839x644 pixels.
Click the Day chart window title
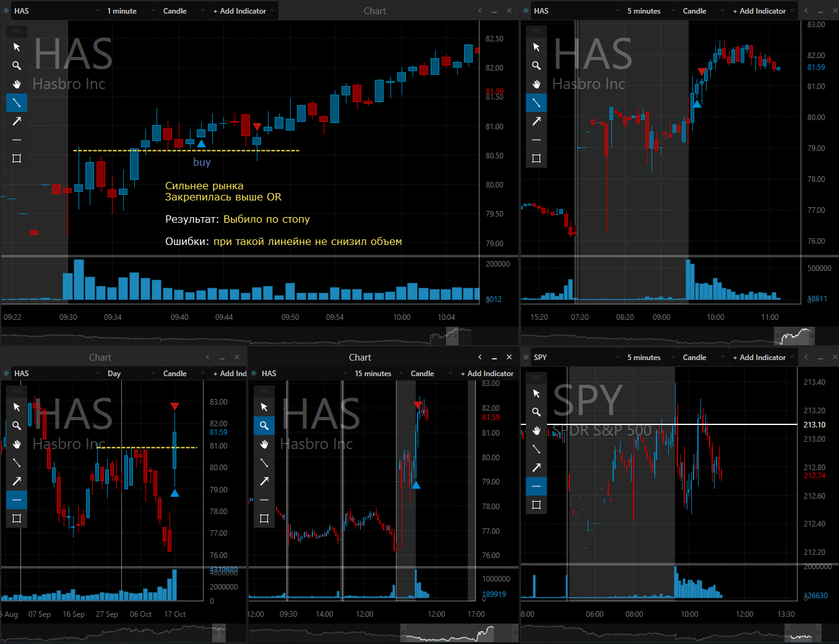(x=100, y=358)
